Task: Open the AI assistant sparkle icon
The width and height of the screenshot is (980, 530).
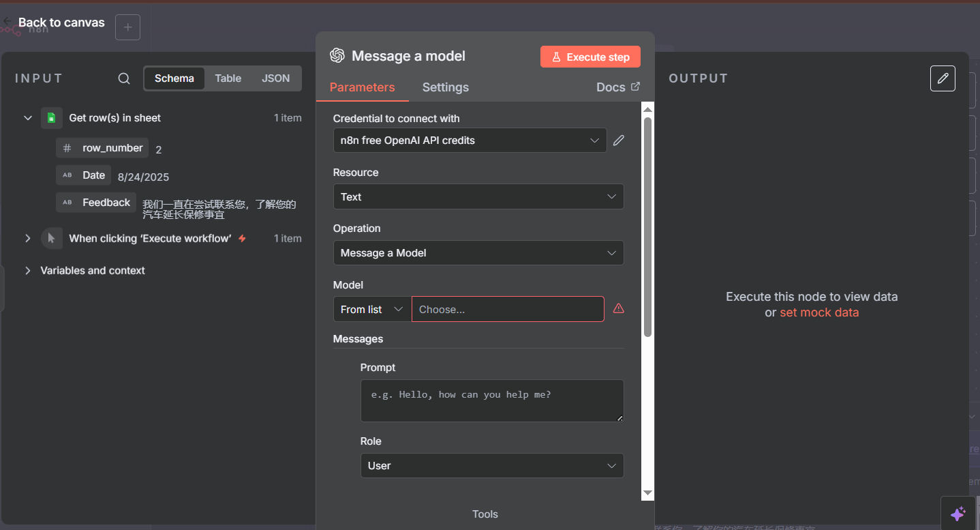Action: [958, 514]
